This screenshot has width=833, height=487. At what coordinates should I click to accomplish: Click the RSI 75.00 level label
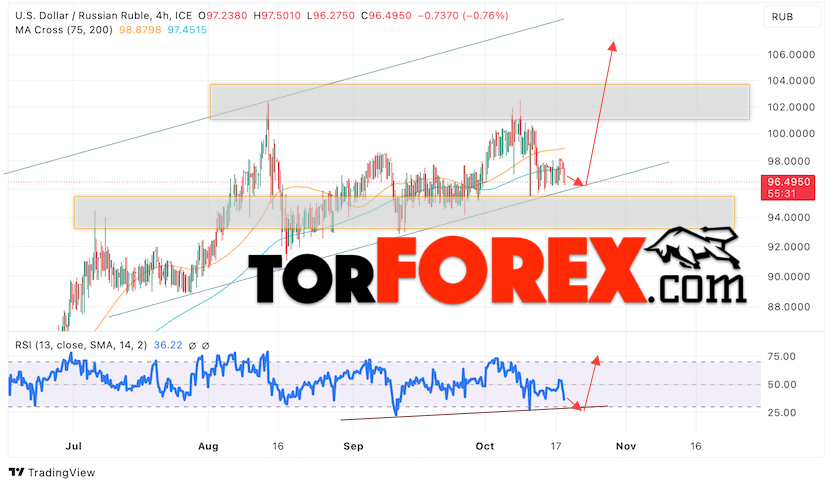pyautogui.click(x=782, y=356)
